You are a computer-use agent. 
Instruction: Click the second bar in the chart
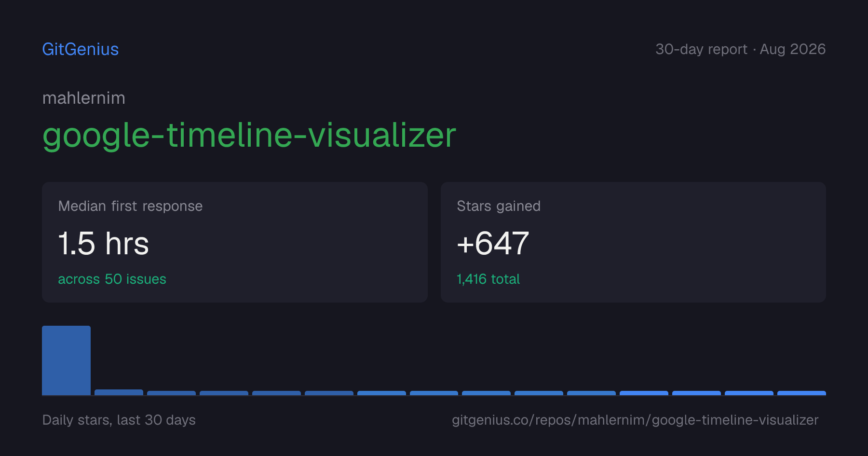click(x=119, y=392)
